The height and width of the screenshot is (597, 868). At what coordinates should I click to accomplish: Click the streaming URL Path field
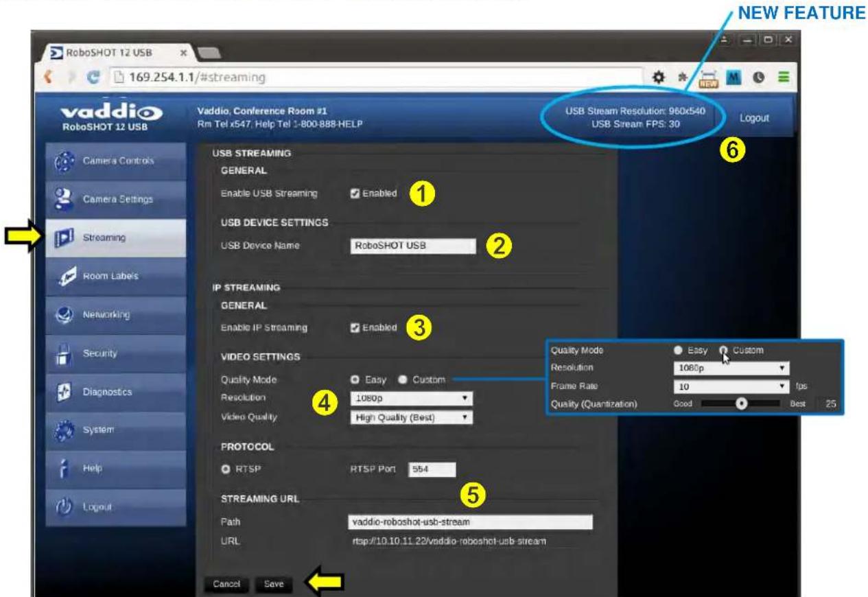click(470, 522)
